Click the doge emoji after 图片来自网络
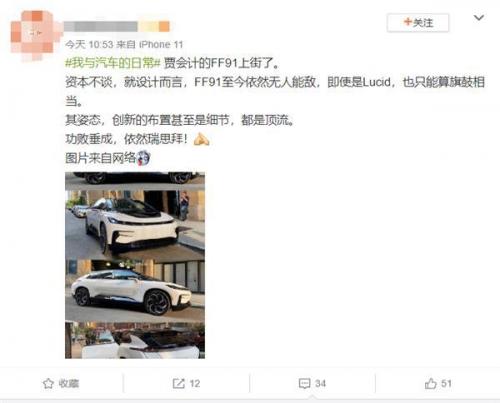The width and height of the screenshot is (500, 403). (144, 158)
